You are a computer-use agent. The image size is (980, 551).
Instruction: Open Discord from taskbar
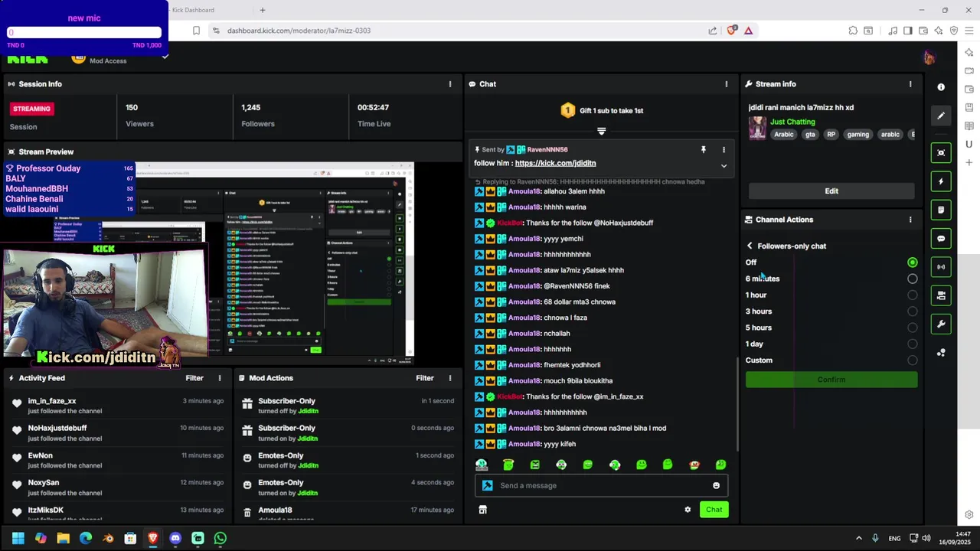click(x=175, y=538)
